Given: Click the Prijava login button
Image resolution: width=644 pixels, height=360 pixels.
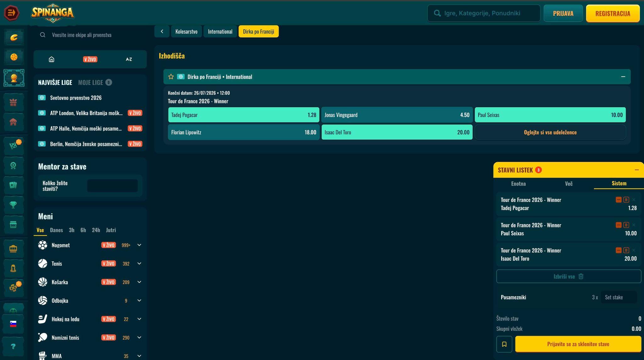Looking at the screenshot, I should (x=563, y=13).
